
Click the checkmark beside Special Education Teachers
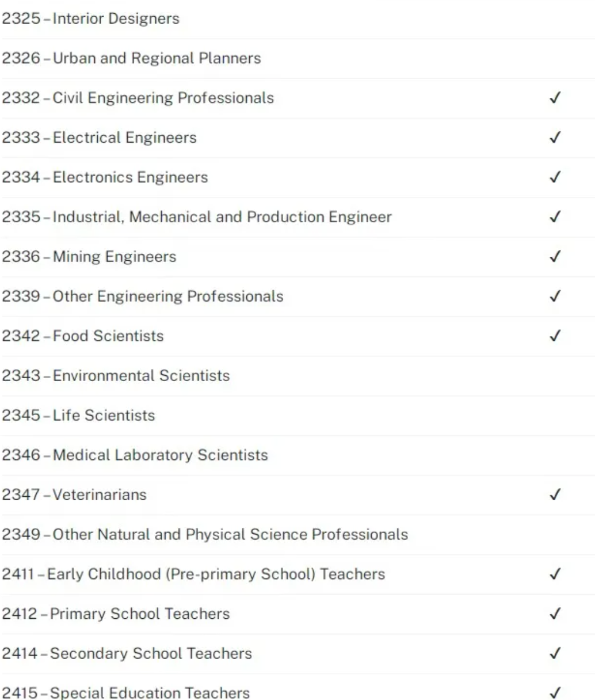coord(555,692)
